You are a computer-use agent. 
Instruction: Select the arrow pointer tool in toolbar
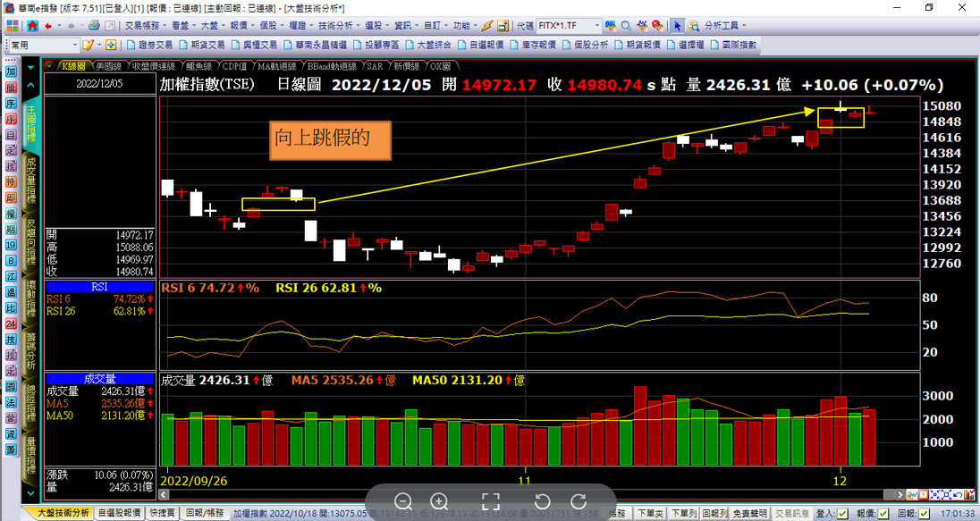point(678,26)
